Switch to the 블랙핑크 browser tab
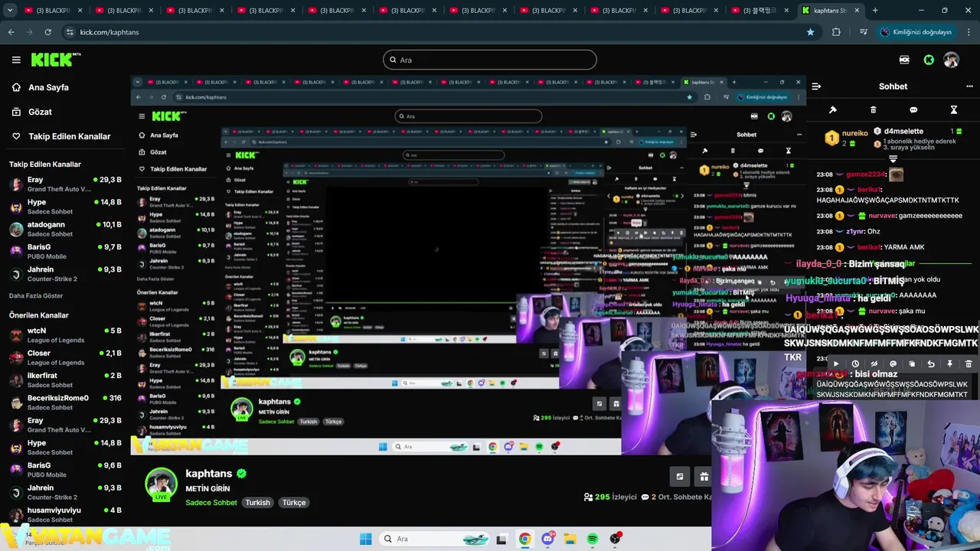980x551 pixels. (758, 11)
